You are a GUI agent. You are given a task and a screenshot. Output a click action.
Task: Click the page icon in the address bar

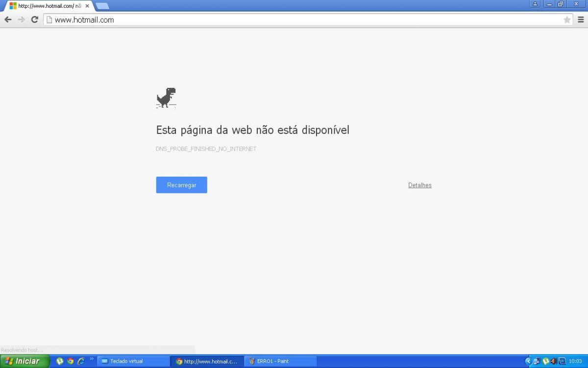(x=49, y=20)
